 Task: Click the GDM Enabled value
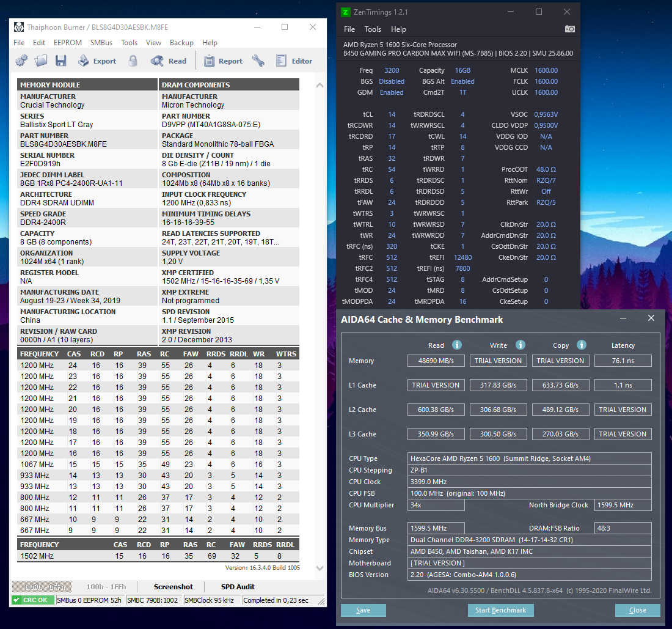point(391,92)
